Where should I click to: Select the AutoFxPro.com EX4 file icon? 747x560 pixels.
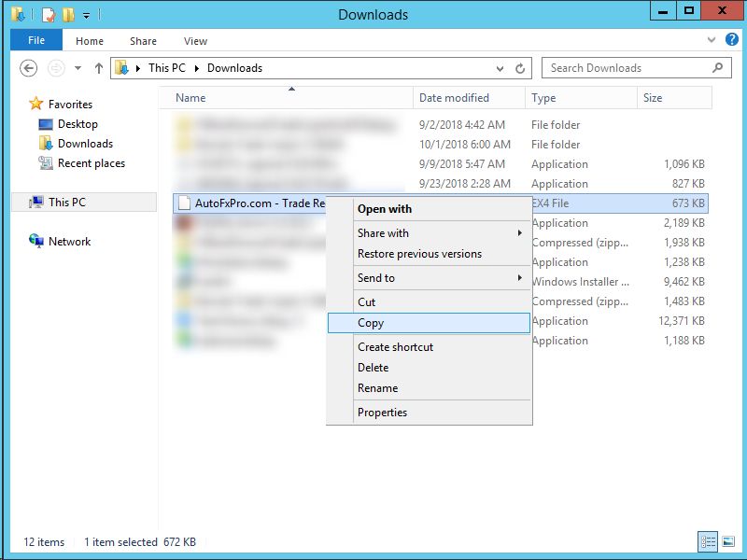184,203
